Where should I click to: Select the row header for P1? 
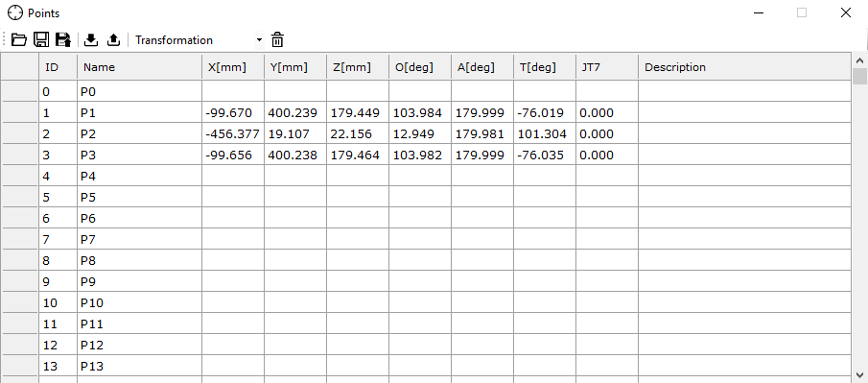(20, 113)
